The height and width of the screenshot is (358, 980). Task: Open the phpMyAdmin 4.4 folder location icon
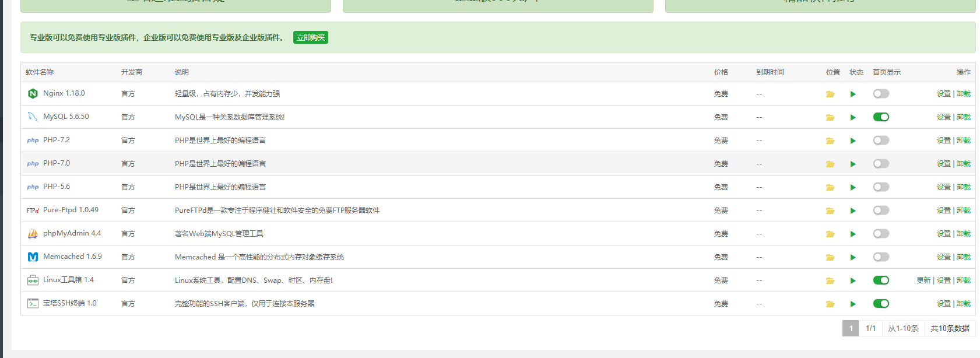830,234
